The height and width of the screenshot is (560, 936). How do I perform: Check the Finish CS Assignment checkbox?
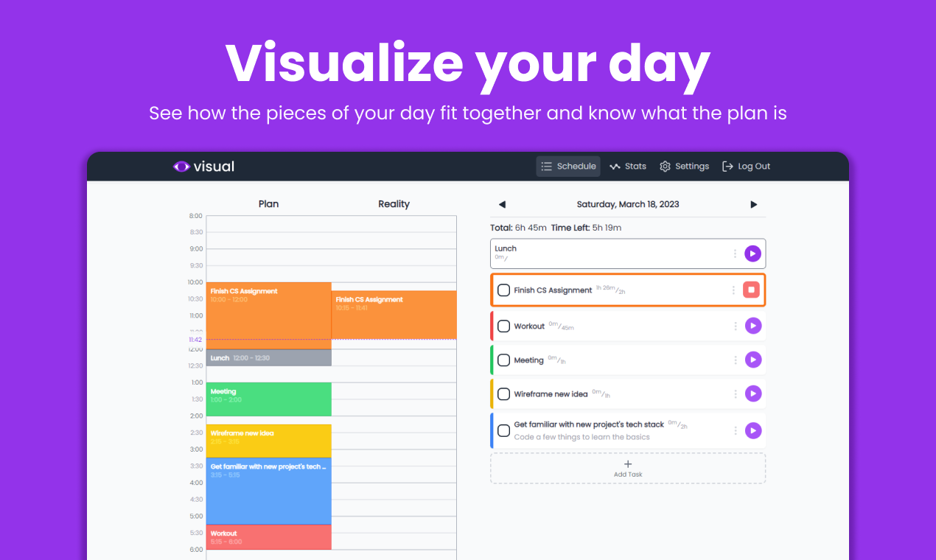click(x=503, y=290)
